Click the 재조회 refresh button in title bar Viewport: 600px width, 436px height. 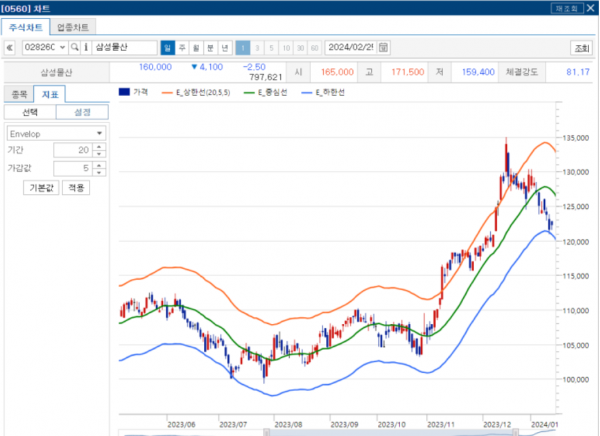pos(567,8)
